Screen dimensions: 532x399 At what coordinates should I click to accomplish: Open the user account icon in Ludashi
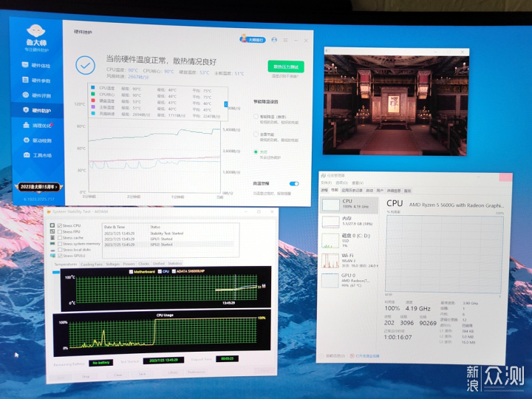tap(274, 40)
